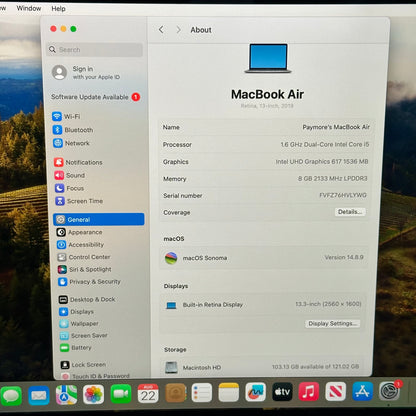
Task: Launch Messages from the Dock
Action: pos(11,395)
